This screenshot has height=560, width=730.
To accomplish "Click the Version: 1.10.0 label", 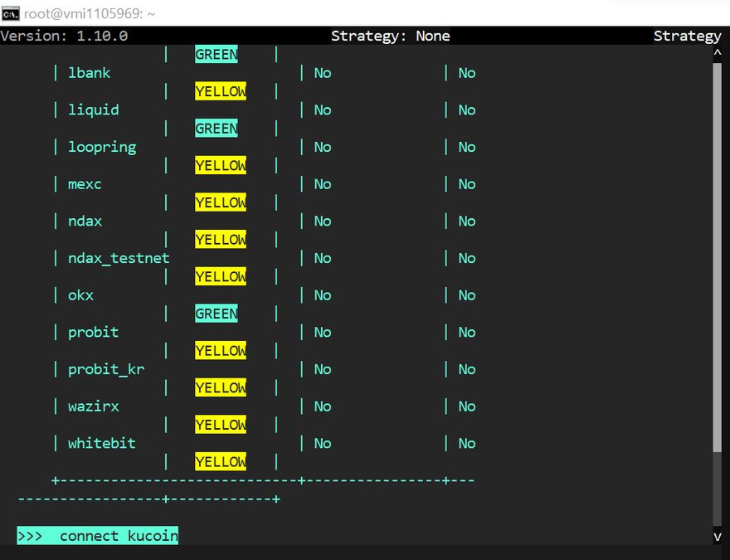I will click(x=64, y=36).
